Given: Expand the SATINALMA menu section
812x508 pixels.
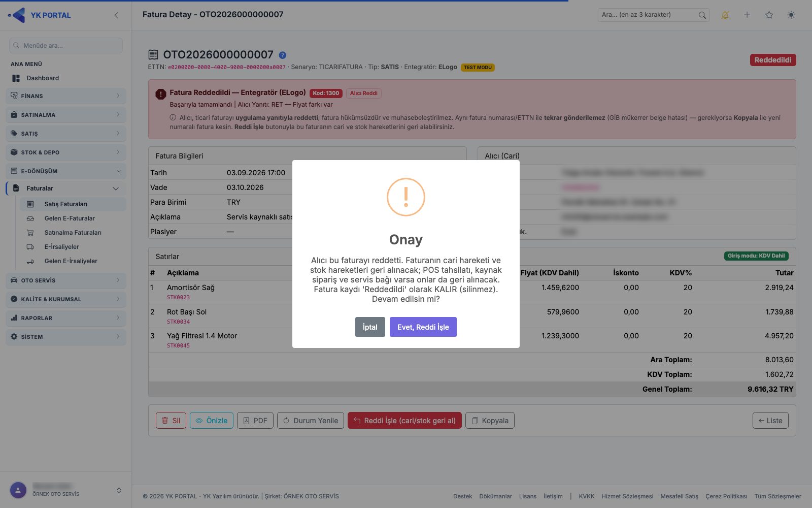Looking at the screenshot, I should (x=66, y=115).
